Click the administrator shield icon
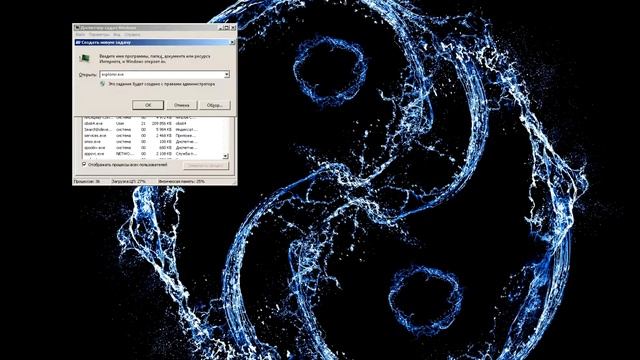640x360 pixels. coord(102,84)
